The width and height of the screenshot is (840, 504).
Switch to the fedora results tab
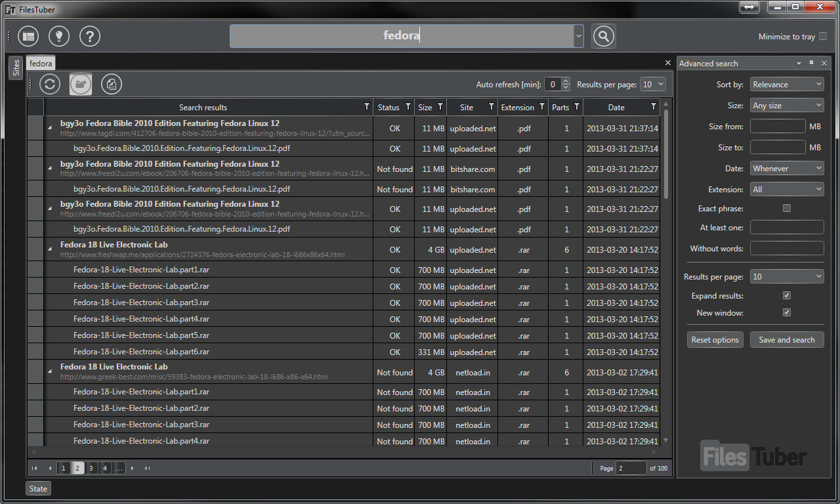pos(41,64)
